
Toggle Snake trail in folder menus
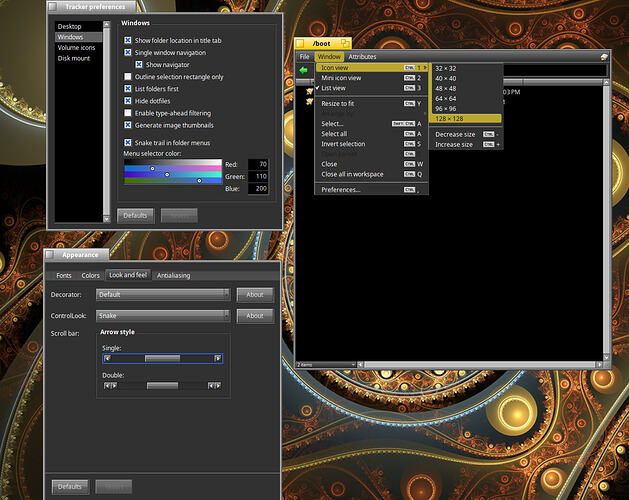(x=128, y=142)
